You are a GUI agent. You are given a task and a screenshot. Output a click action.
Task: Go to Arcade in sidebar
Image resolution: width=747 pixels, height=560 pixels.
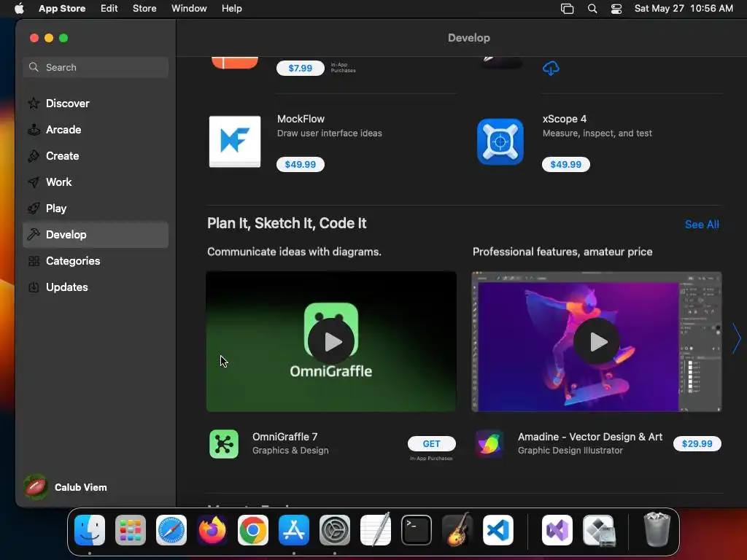(96, 130)
